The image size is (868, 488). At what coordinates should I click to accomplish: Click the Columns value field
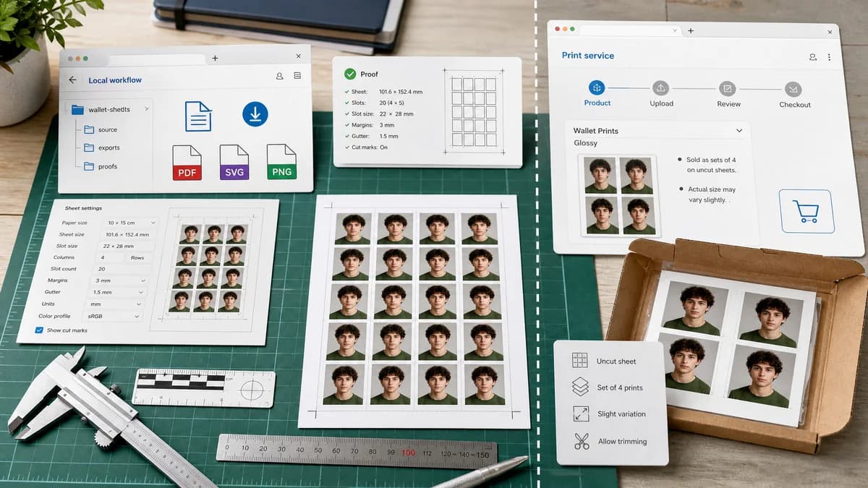tap(109, 257)
